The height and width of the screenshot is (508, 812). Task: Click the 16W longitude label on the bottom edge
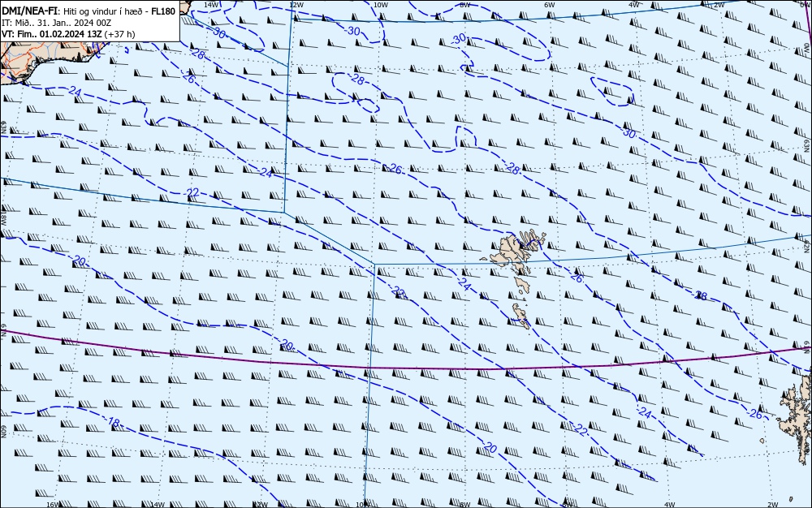click(54, 505)
